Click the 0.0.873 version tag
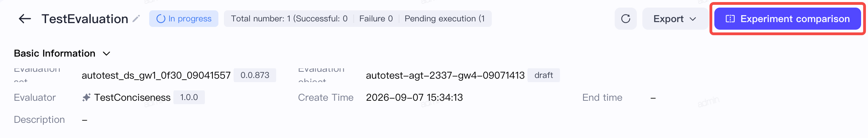 click(255, 75)
